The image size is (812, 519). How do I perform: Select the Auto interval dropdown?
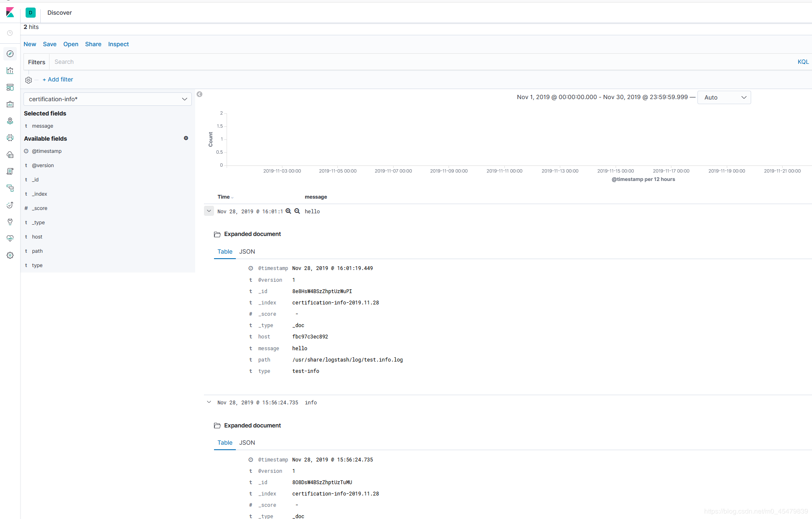[723, 98]
